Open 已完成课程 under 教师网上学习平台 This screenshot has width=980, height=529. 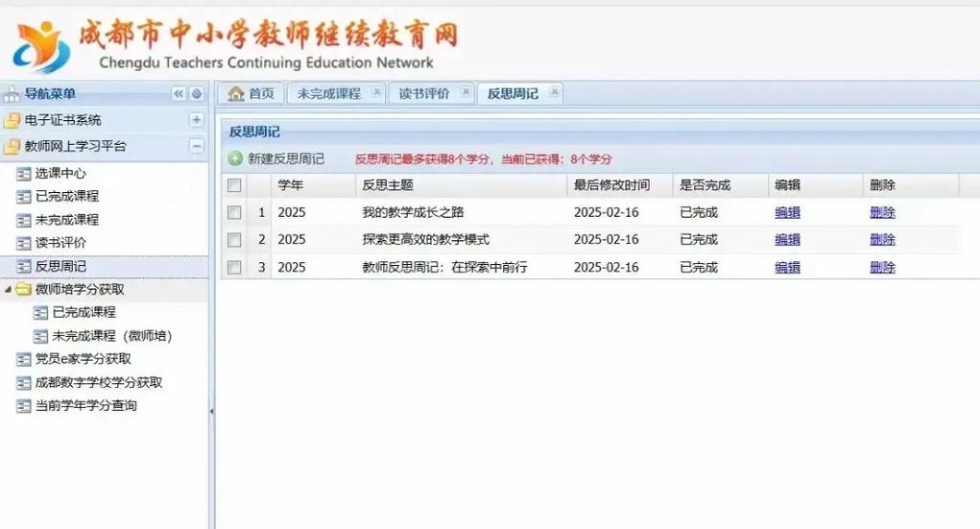click(67, 197)
